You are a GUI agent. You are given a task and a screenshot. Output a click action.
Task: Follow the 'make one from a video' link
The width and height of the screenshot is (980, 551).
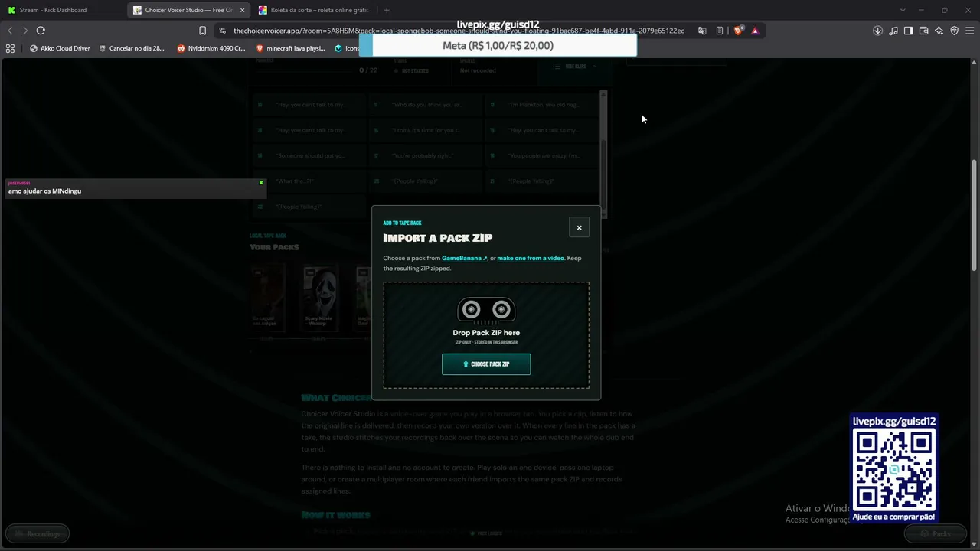click(x=531, y=258)
